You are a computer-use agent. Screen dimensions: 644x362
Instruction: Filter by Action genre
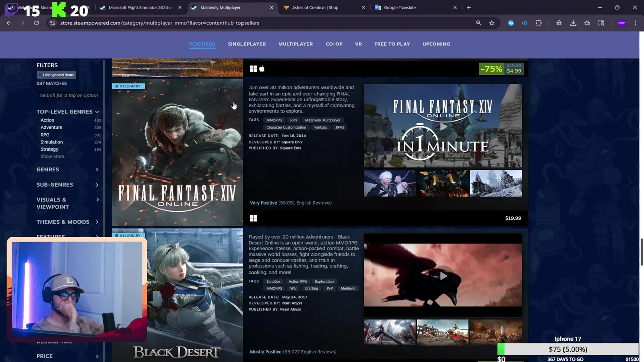pos(47,120)
